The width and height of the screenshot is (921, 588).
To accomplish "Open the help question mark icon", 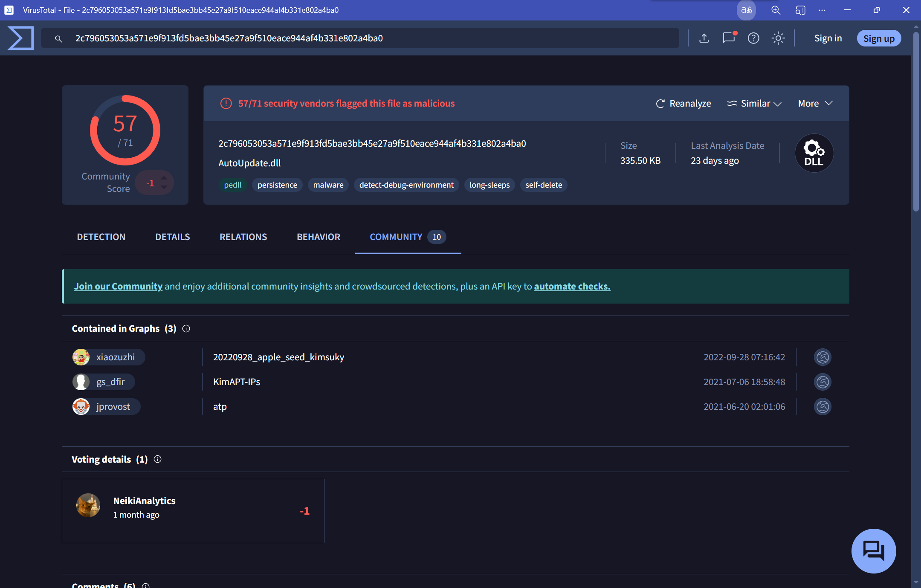I will 753,38.
